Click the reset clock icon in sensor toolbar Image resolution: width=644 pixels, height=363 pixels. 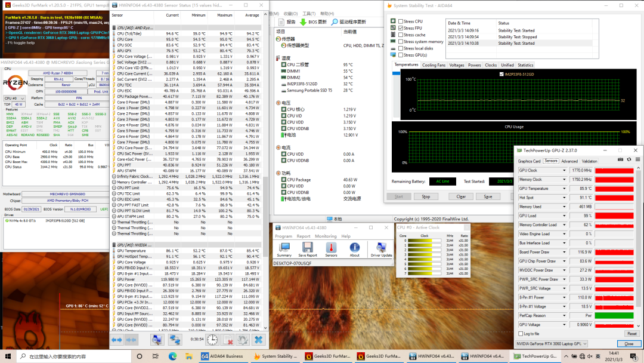[x=212, y=339]
